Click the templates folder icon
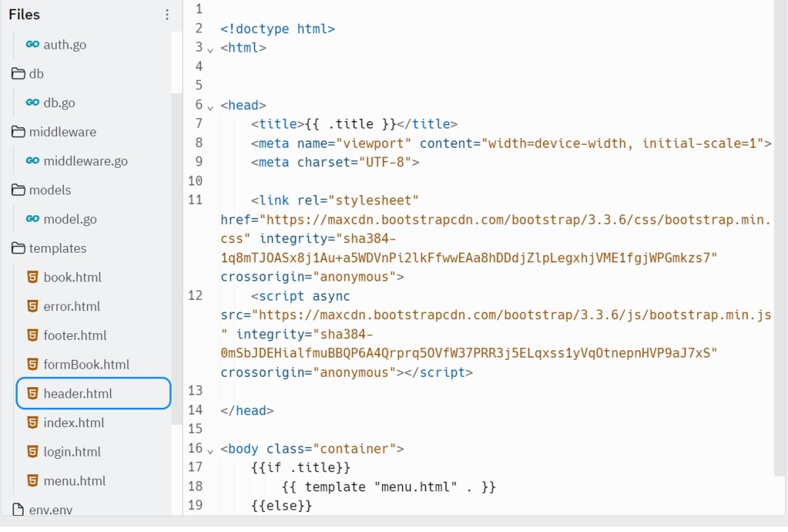 click(x=18, y=248)
